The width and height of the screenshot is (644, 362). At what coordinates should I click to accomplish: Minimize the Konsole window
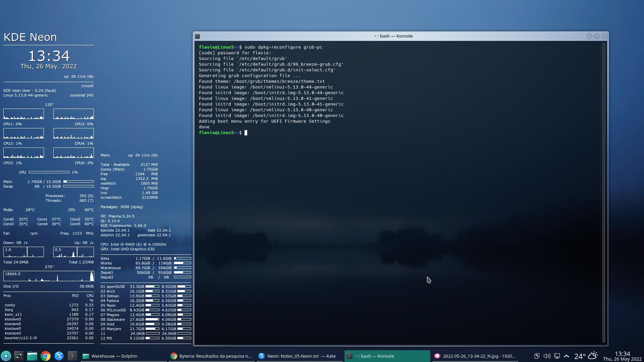(589, 36)
